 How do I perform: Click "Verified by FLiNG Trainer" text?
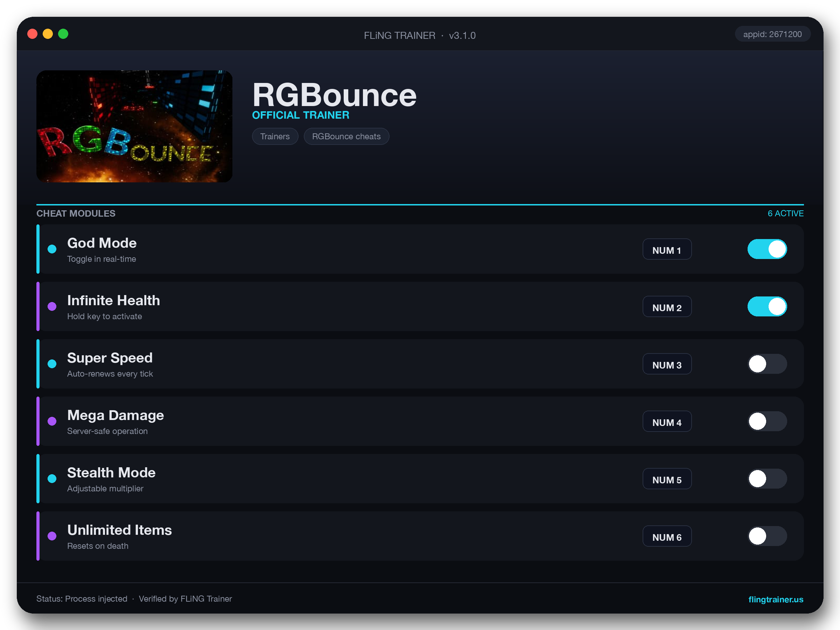tap(185, 599)
